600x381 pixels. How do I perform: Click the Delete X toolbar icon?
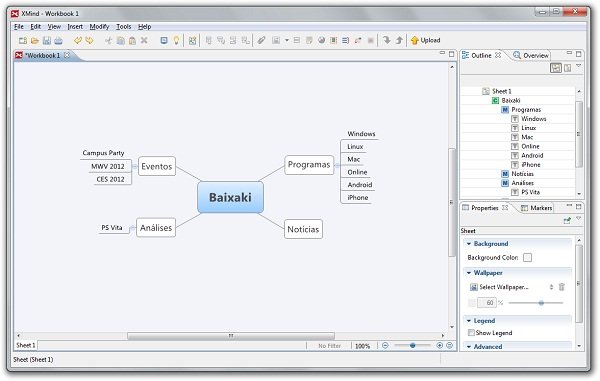coord(144,40)
